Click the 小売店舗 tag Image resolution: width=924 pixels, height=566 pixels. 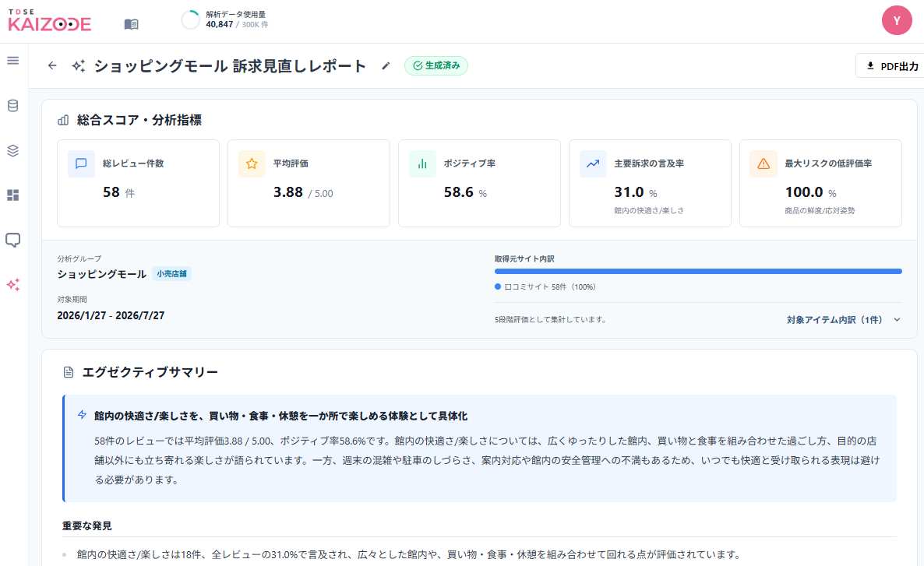171,274
